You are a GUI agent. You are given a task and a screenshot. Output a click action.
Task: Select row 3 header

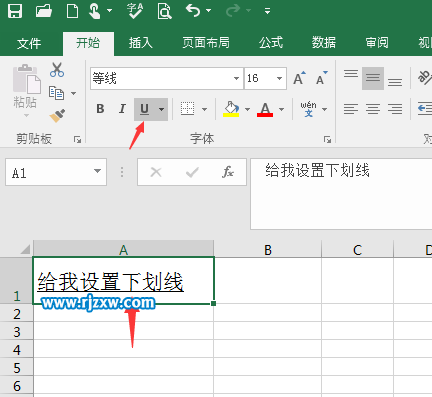click(17, 332)
